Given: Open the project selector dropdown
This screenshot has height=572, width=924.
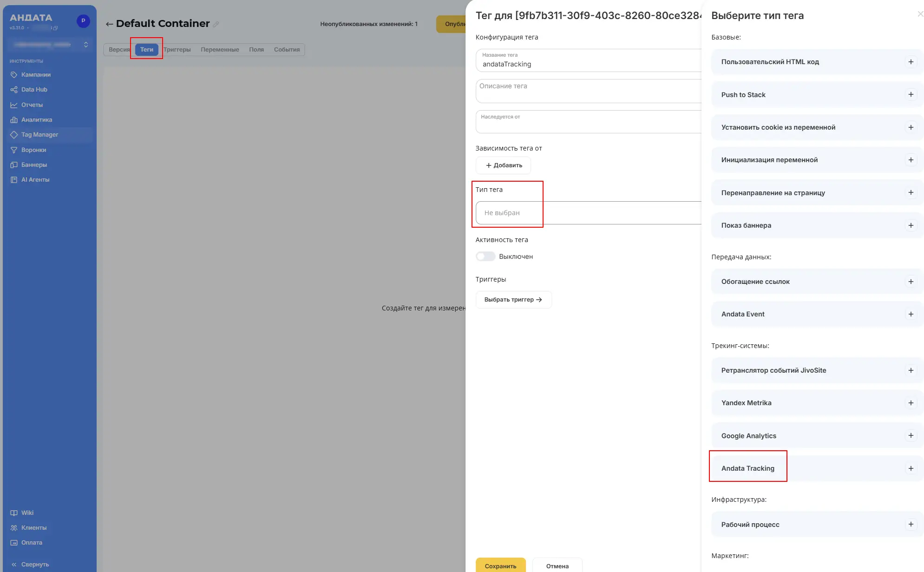Looking at the screenshot, I should tap(50, 45).
